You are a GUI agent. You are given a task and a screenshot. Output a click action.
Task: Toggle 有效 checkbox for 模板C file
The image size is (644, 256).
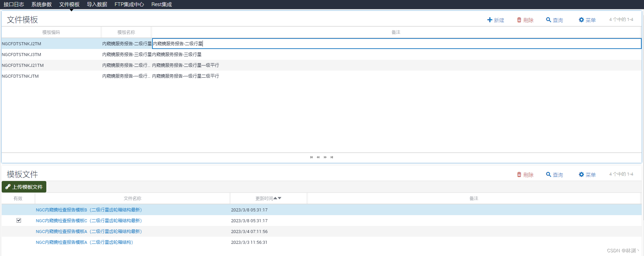pyautogui.click(x=19, y=220)
